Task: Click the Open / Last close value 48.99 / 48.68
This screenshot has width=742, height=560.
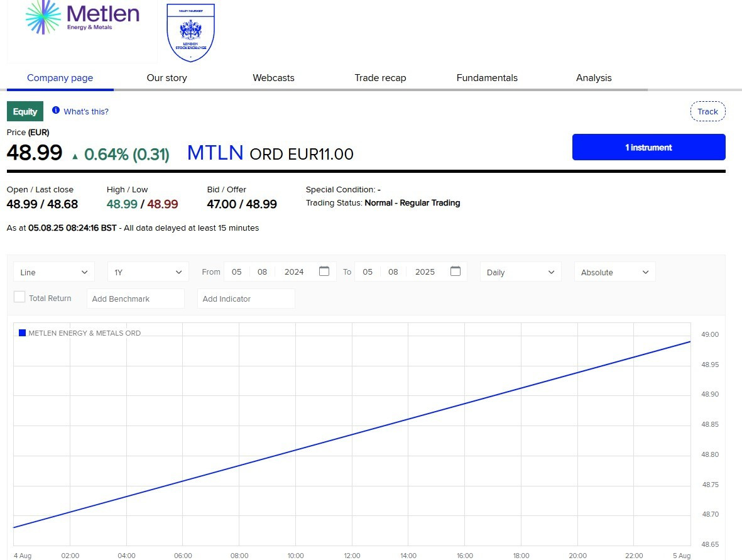Action: [43, 204]
